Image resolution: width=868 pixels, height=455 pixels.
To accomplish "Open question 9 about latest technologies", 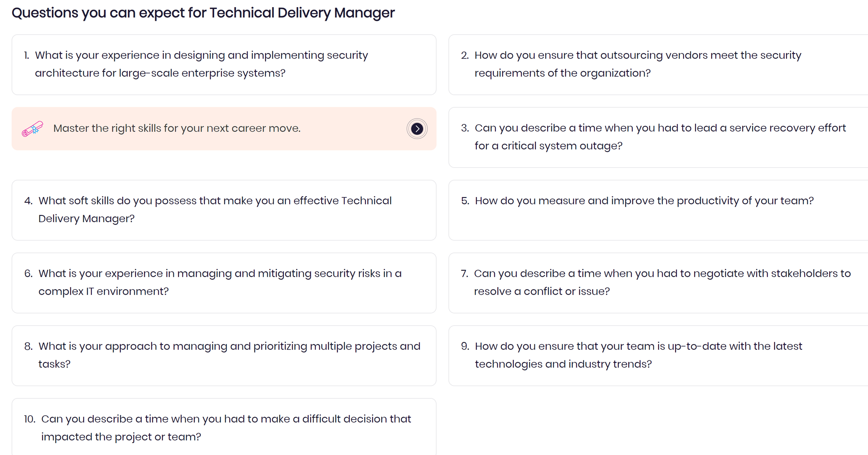I will [658, 356].
